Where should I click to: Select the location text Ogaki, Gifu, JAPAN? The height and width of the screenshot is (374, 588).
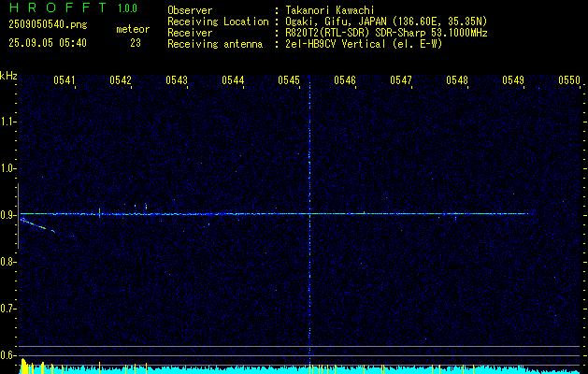coord(336,22)
